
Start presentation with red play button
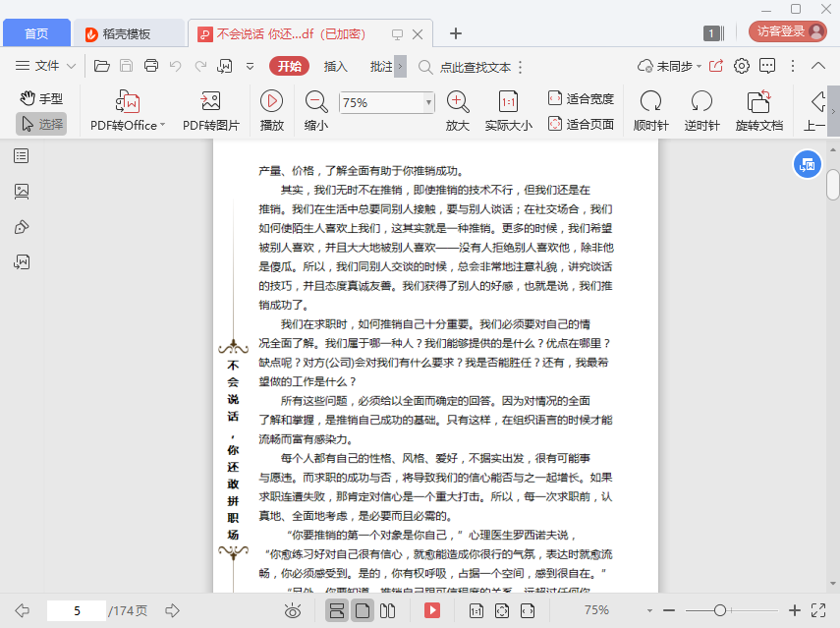(x=431, y=610)
